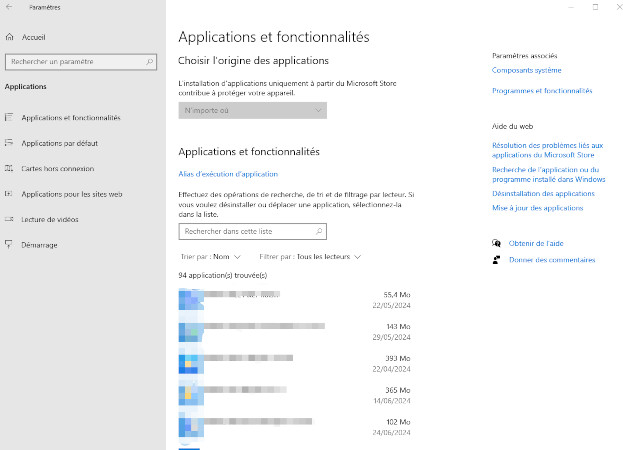623x450 pixels.
Task: Open the Désinstallation des applications link
Action: point(543,193)
